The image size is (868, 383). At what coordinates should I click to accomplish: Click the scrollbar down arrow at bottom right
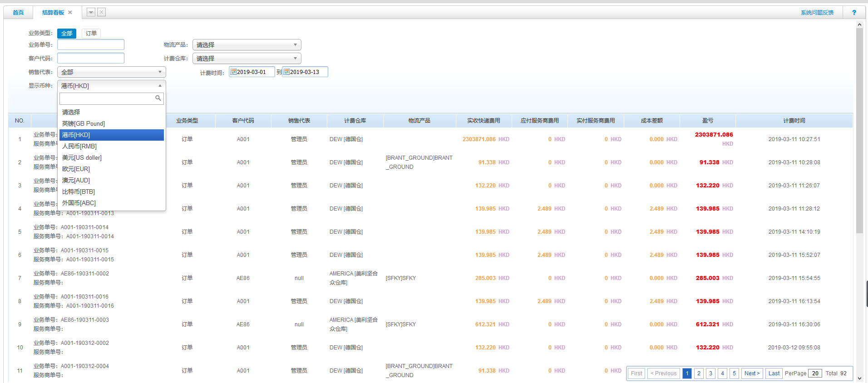click(859, 378)
